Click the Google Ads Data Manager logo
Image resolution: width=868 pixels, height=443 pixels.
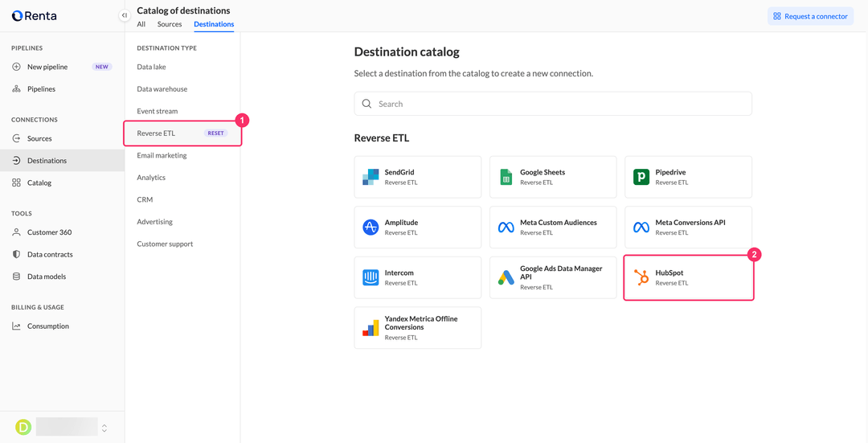(x=506, y=277)
